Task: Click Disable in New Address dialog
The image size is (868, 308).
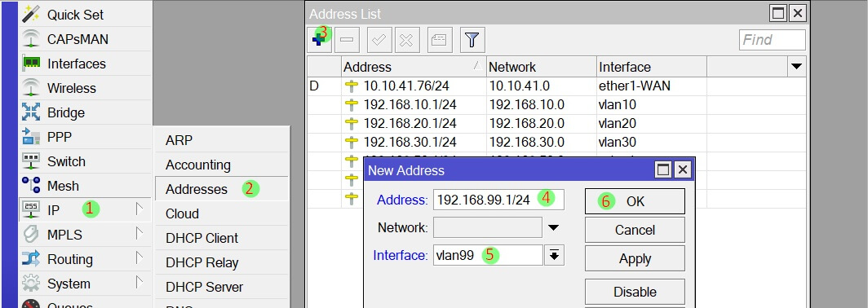Action: (x=635, y=292)
